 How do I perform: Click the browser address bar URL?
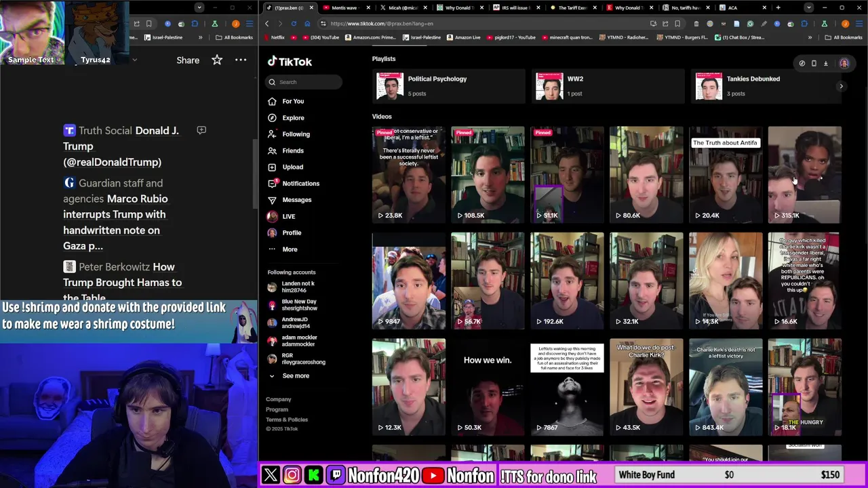click(382, 24)
